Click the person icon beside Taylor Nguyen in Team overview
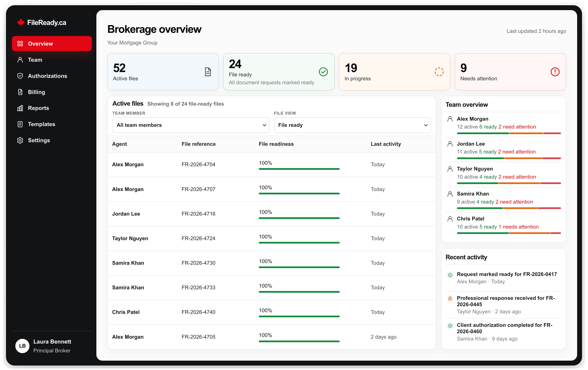588x370 pixels. click(450, 169)
